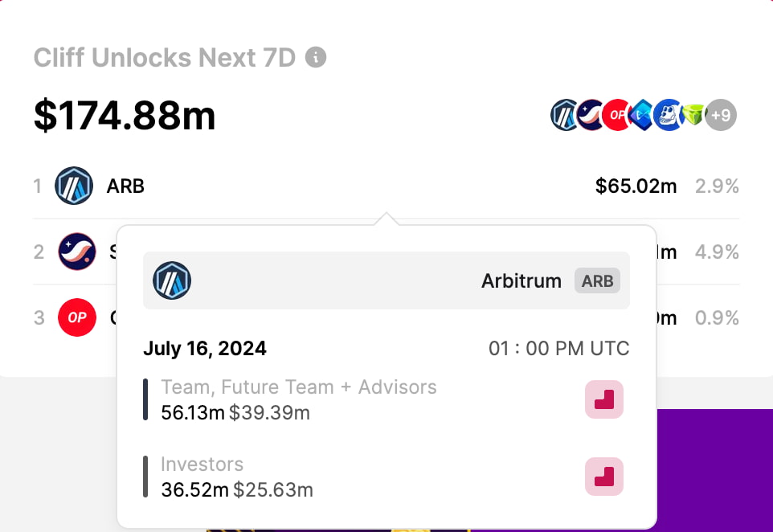Click the Arbitrum logo in the tooltip header
773x532 pixels.
(172, 280)
